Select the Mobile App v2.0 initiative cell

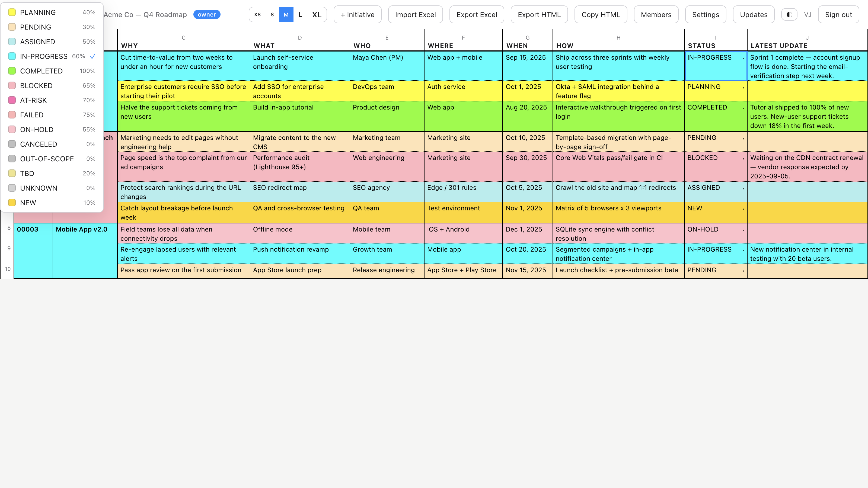tap(85, 251)
